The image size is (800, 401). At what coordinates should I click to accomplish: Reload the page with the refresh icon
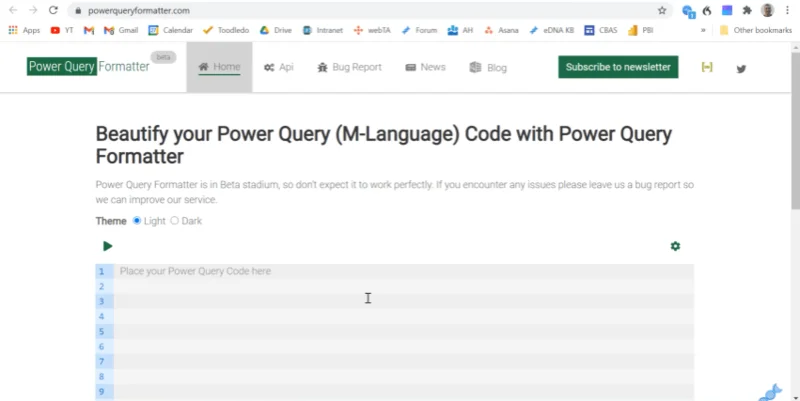click(x=53, y=10)
